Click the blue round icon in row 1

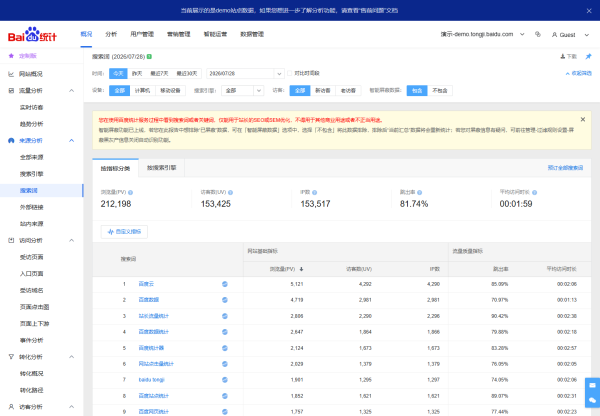pyautogui.click(x=225, y=284)
